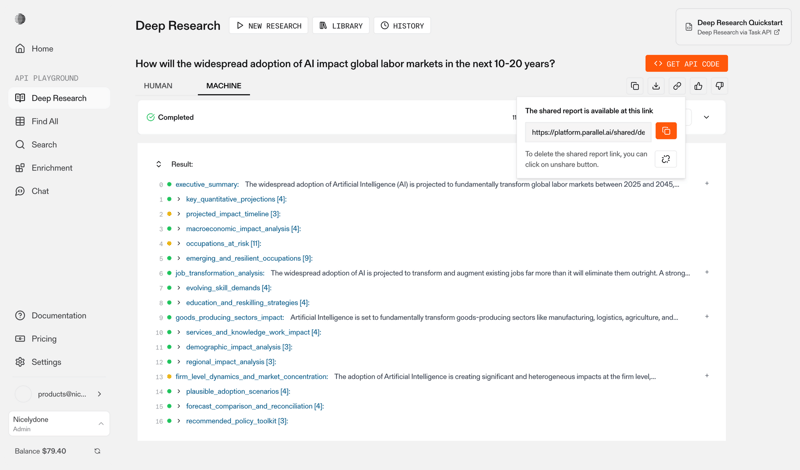Image resolution: width=800 pixels, height=470 pixels.
Task: Click the GET API CODE button
Action: click(x=686, y=63)
